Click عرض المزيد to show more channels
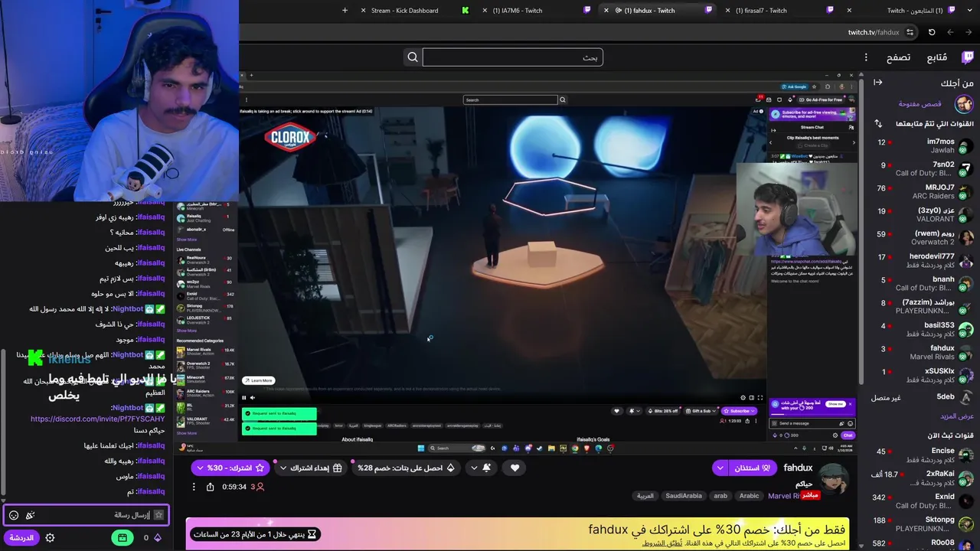980x551 pixels. pyautogui.click(x=957, y=416)
